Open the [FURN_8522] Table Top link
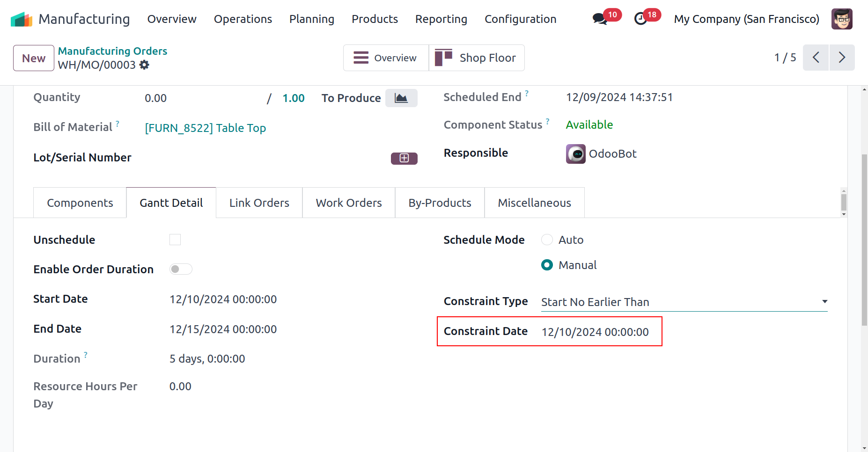Viewport: 868px width, 452px height. point(205,128)
